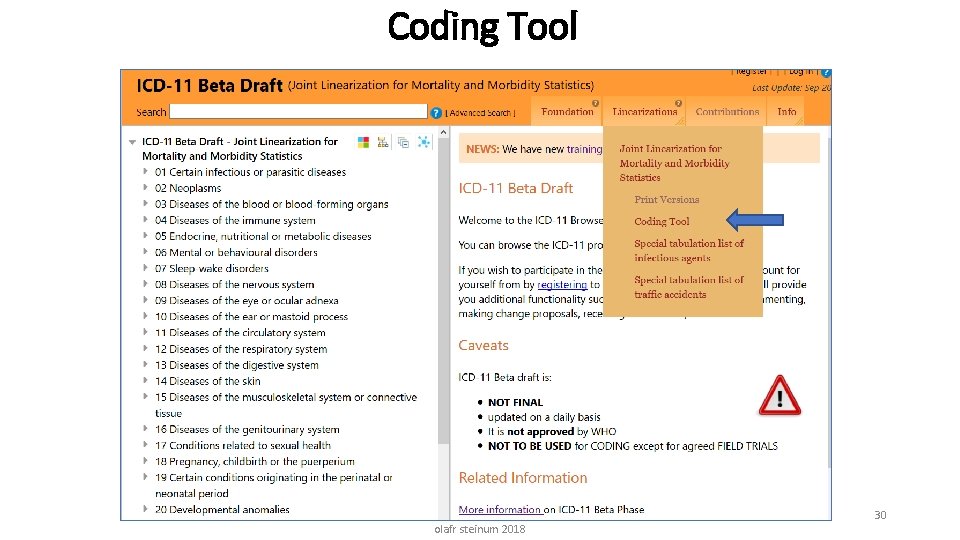The height and width of the screenshot is (540, 960).
Task: Follow the More information link
Action: click(x=500, y=509)
